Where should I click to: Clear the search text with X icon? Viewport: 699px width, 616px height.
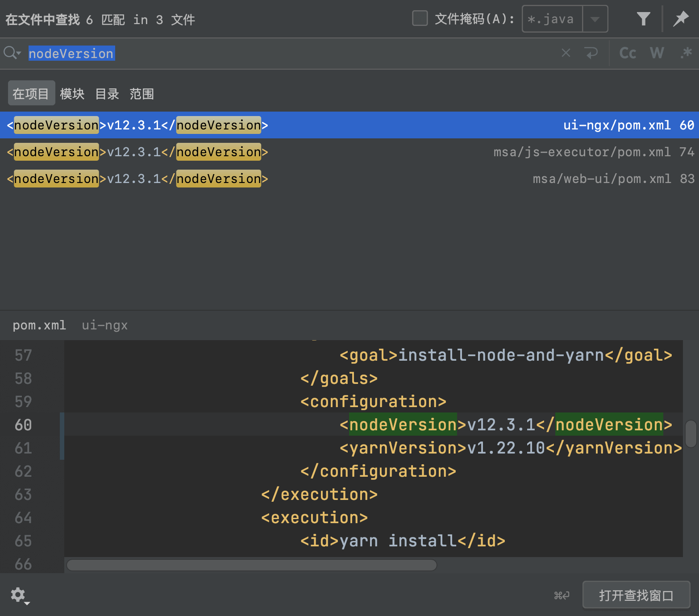[x=566, y=53]
